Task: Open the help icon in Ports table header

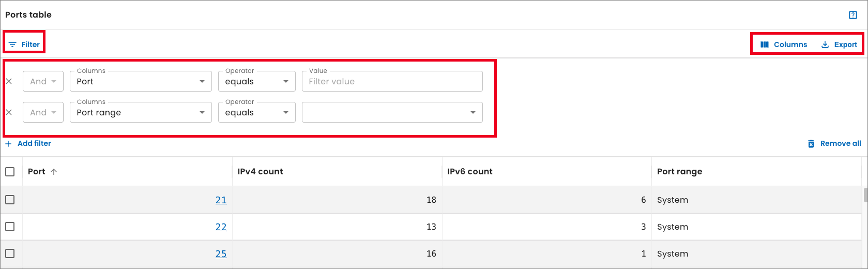Action: [x=853, y=15]
